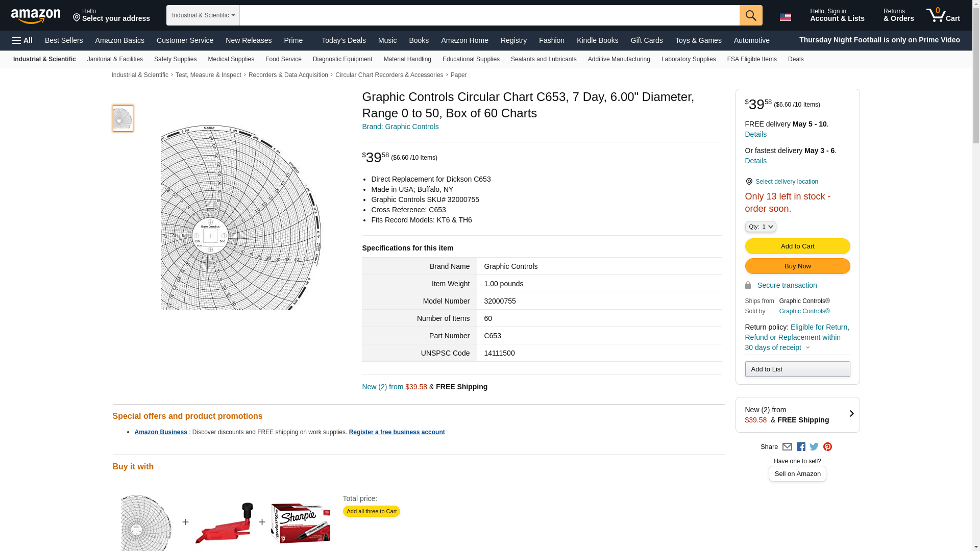The height and width of the screenshot is (551, 980).
Task: Select the circular chart product thumbnail
Action: coord(123,118)
